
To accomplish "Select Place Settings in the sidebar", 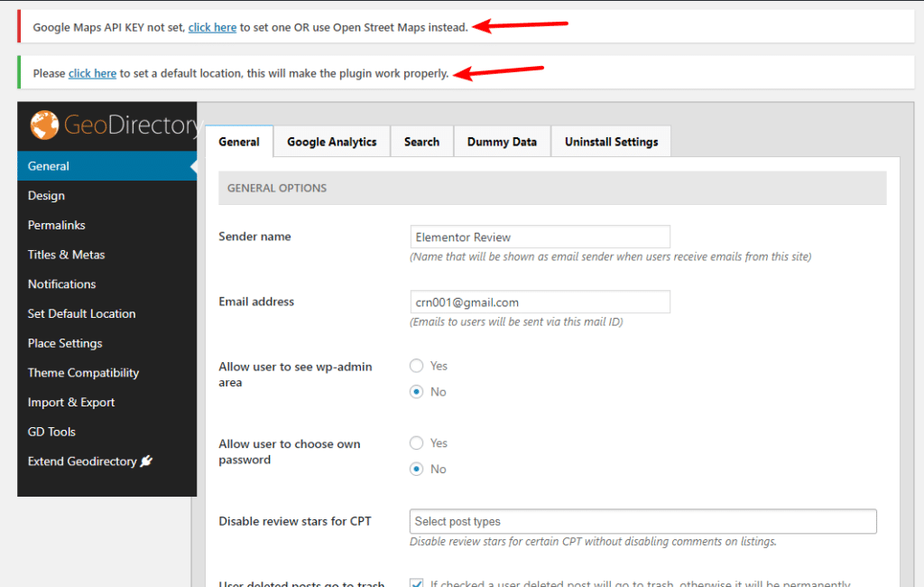I will click(x=65, y=343).
